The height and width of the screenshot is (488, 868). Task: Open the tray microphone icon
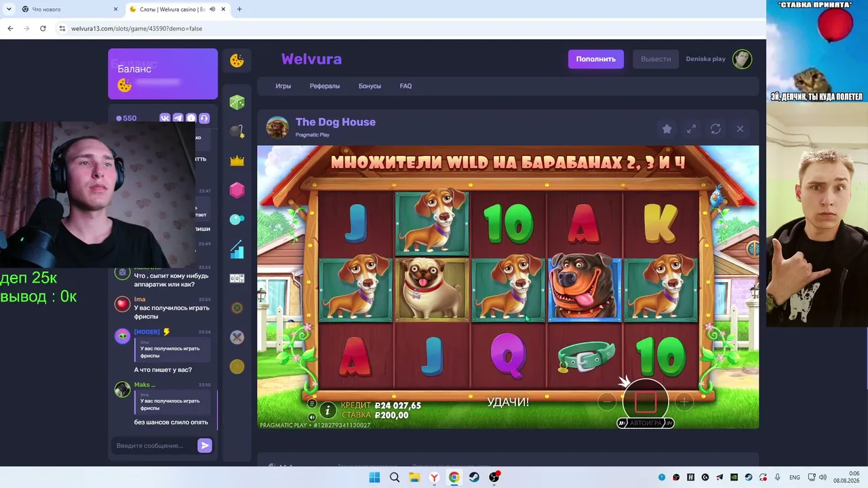(x=777, y=477)
